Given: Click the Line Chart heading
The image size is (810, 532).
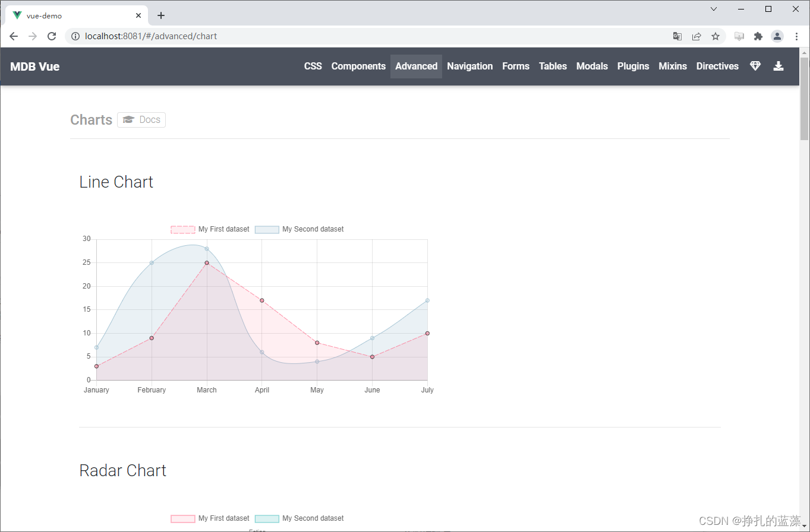Looking at the screenshot, I should point(116,182).
